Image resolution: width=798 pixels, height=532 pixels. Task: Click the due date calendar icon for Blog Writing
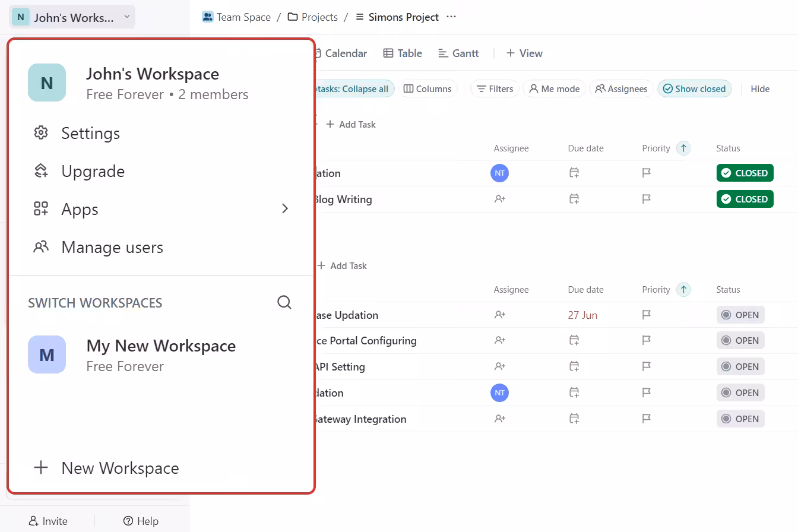(x=574, y=199)
